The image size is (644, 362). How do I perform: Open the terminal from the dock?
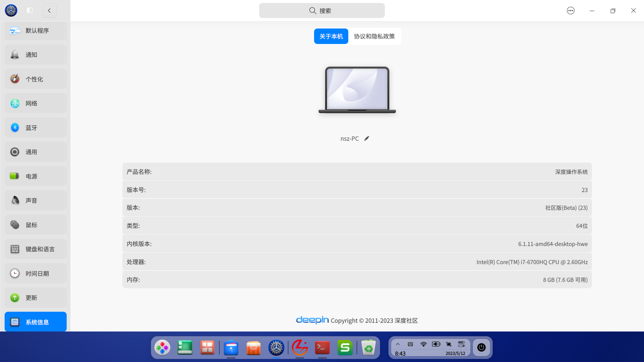[322, 348]
